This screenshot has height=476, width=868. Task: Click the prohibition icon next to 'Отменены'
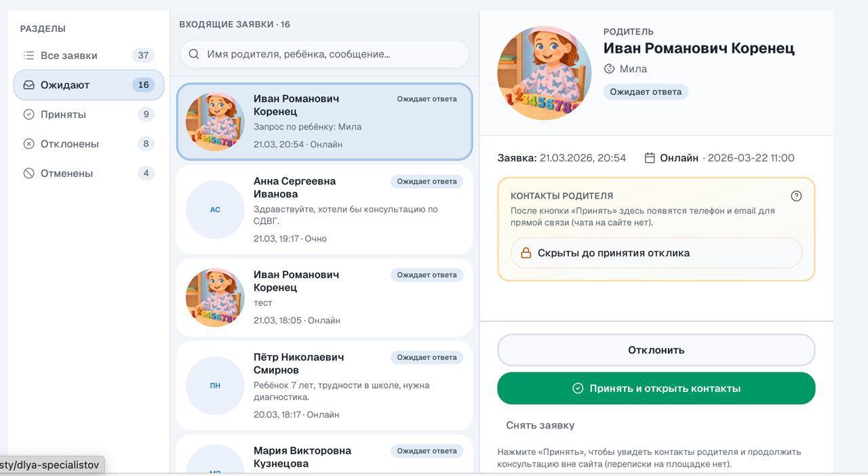point(28,173)
